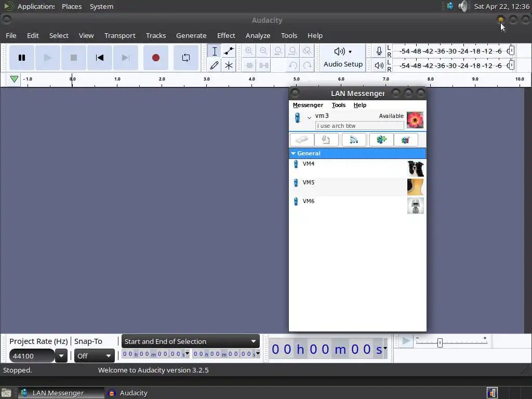Click the Play-at-Speed button
The image size is (532, 399).
click(406, 341)
